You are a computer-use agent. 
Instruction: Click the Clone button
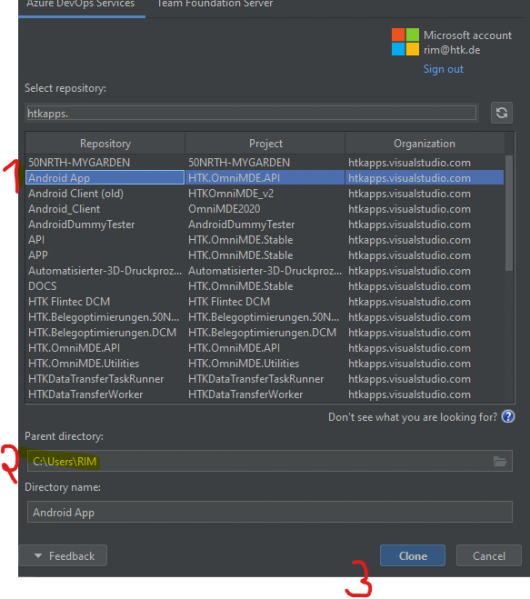click(413, 555)
